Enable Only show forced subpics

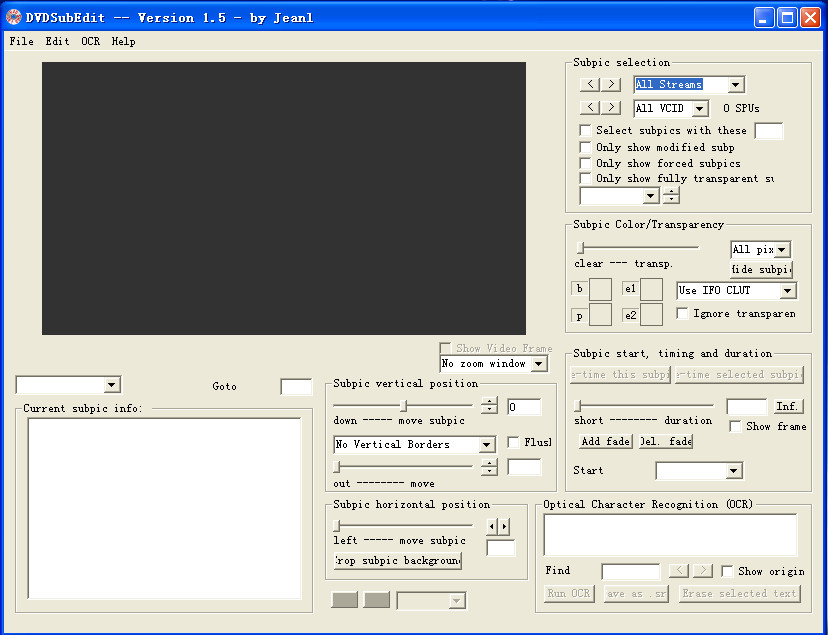(586, 163)
